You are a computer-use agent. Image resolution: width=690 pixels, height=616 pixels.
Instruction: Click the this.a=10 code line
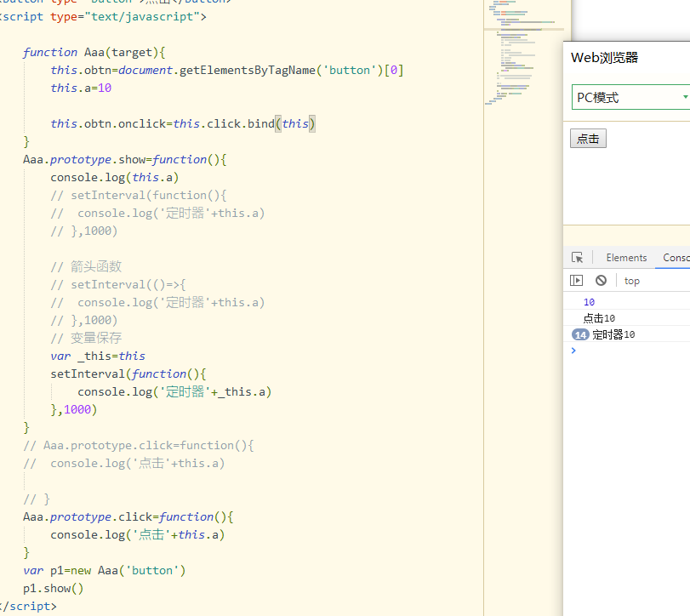[x=81, y=88]
